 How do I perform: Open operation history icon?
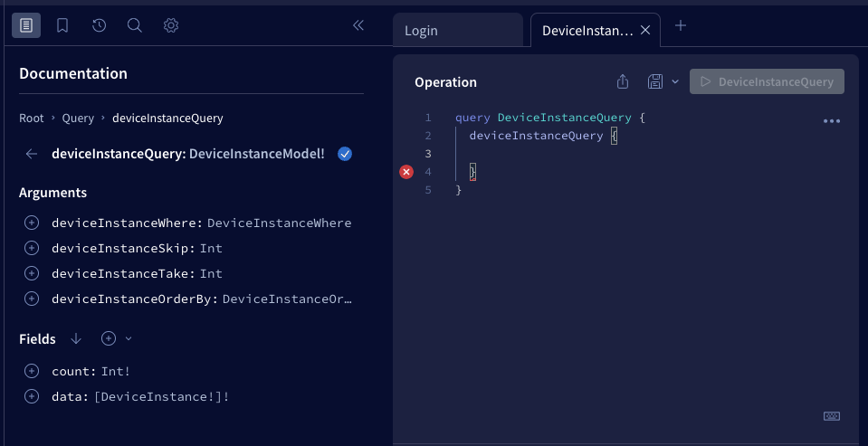pos(99,25)
